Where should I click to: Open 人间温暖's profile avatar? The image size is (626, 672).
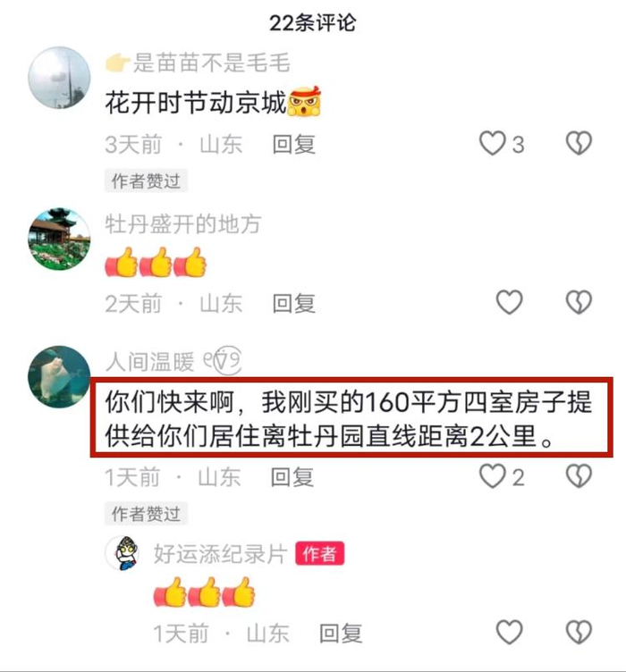point(59,377)
